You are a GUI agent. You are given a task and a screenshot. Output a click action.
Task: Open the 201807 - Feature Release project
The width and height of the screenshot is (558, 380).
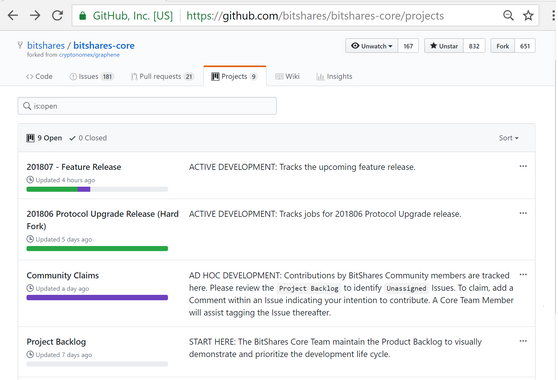pyautogui.click(x=74, y=167)
